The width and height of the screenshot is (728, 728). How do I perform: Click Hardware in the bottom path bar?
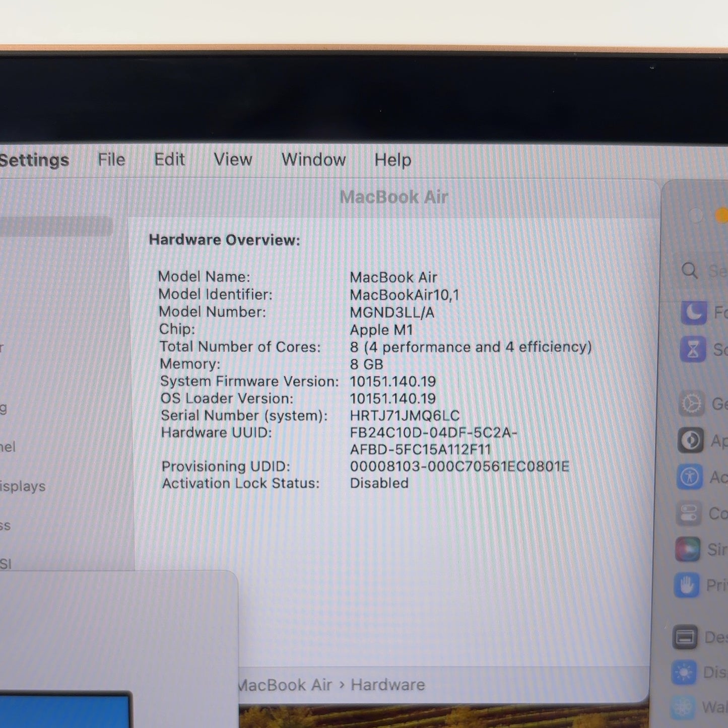pyautogui.click(x=388, y=685)
